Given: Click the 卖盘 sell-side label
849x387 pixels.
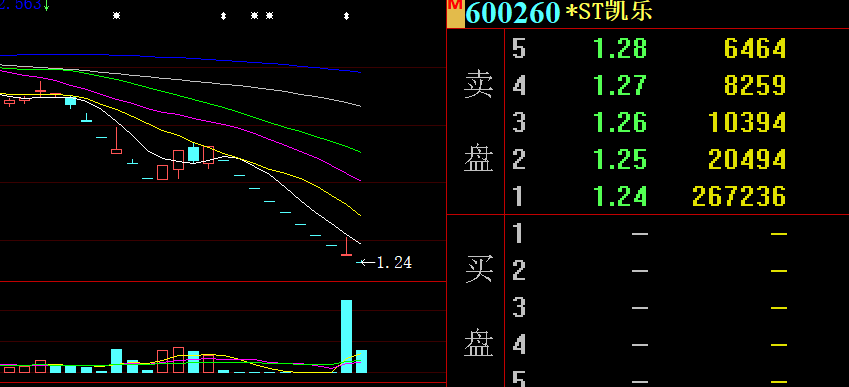Looking at the screenshot, I should click(x=478, y=122).
